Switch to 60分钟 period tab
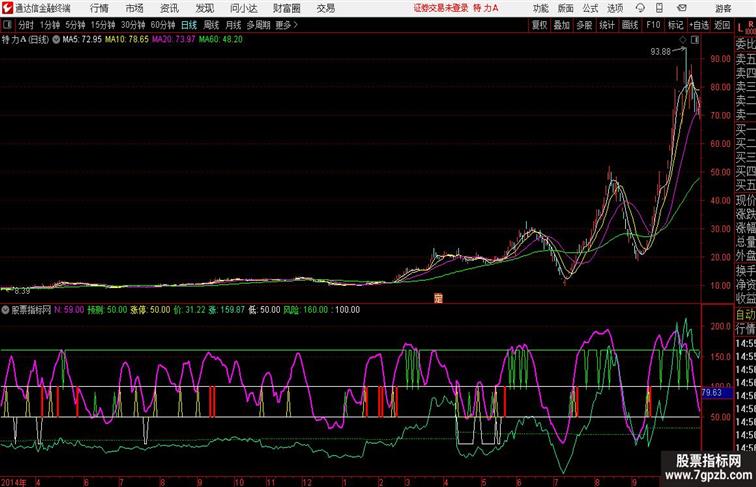The image size is (756, 487). 163,25
